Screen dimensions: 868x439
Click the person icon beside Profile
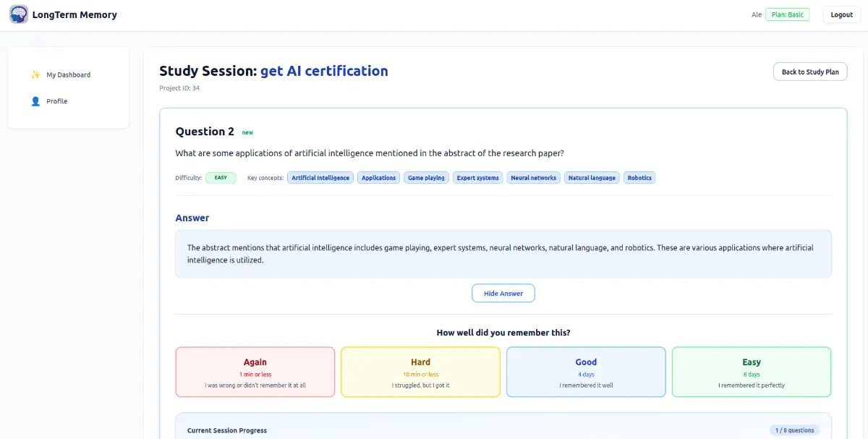(x=35, y=102)
